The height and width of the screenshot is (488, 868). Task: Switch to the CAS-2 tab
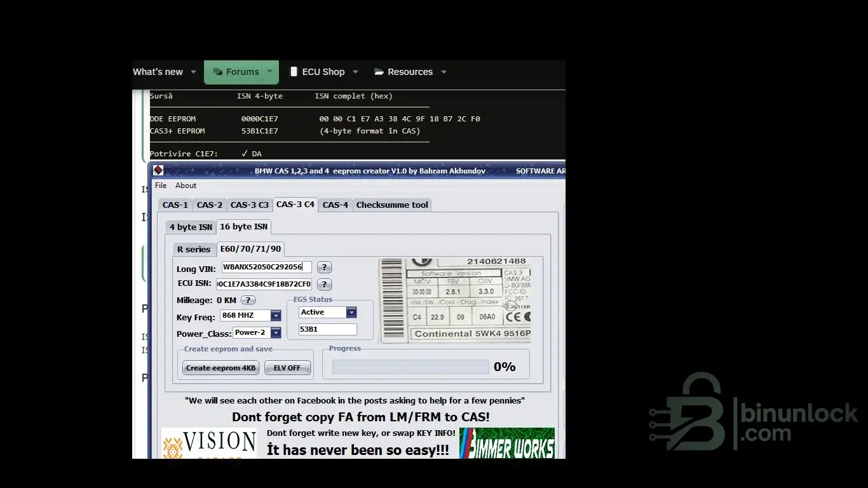click(x=210, y=205)
